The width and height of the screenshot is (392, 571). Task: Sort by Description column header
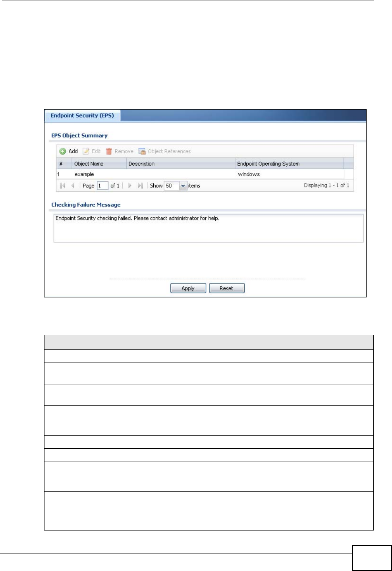[180, 164]
